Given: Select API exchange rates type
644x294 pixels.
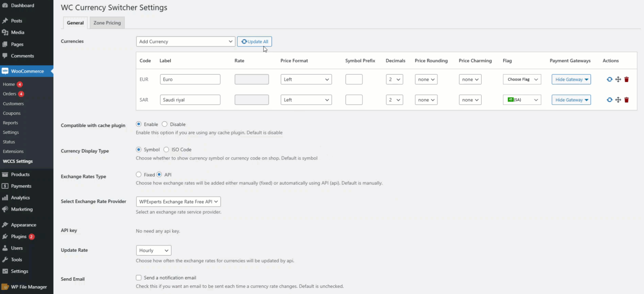Looking at the screenshot, I should (159, 175).
